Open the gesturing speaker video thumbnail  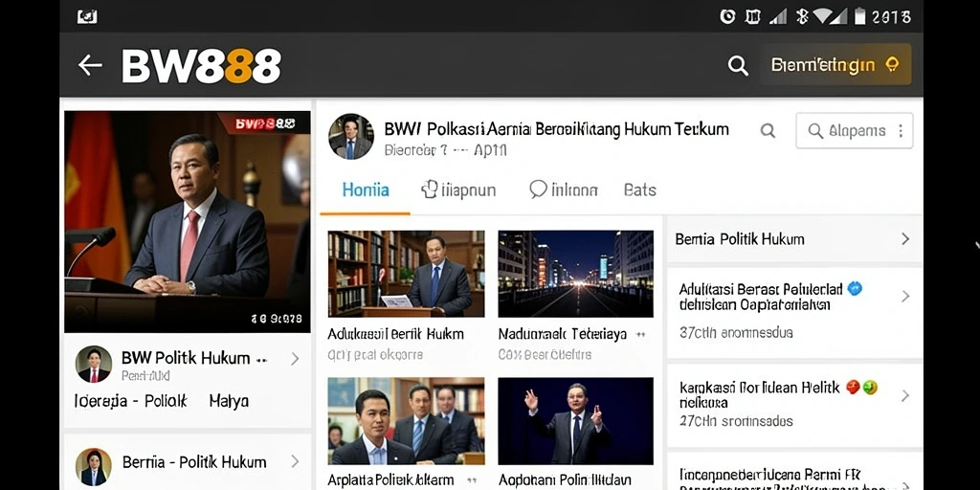(575, 421)
